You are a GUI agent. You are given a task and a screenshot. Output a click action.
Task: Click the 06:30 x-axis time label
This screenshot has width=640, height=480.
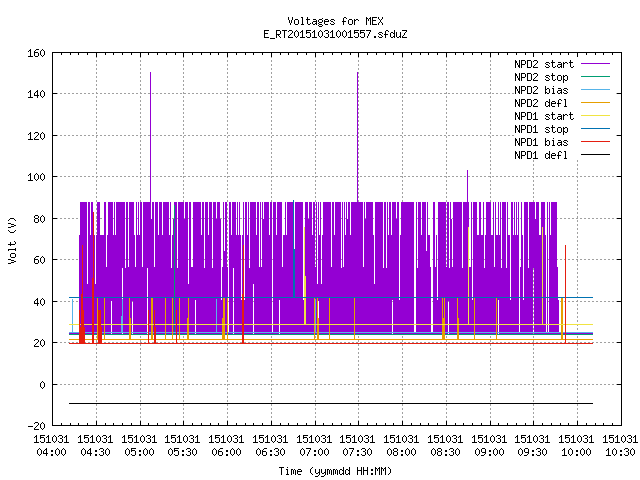coord(270,453)
